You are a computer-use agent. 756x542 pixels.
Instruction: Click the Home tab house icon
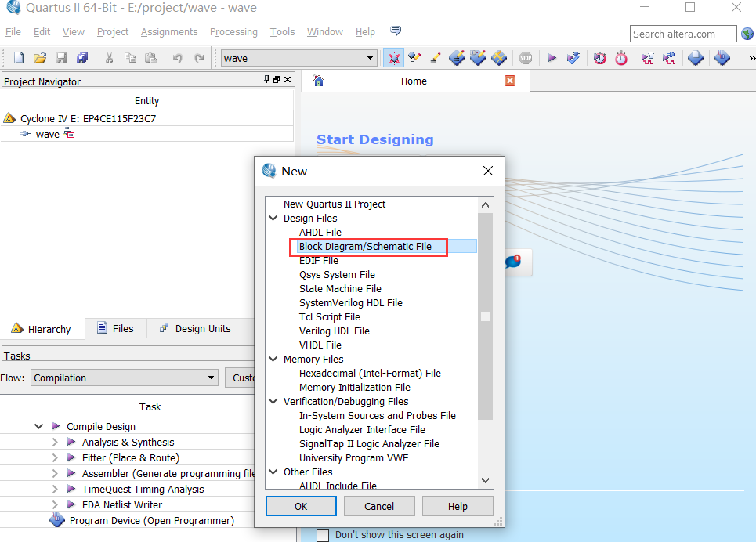click(319, 81)
